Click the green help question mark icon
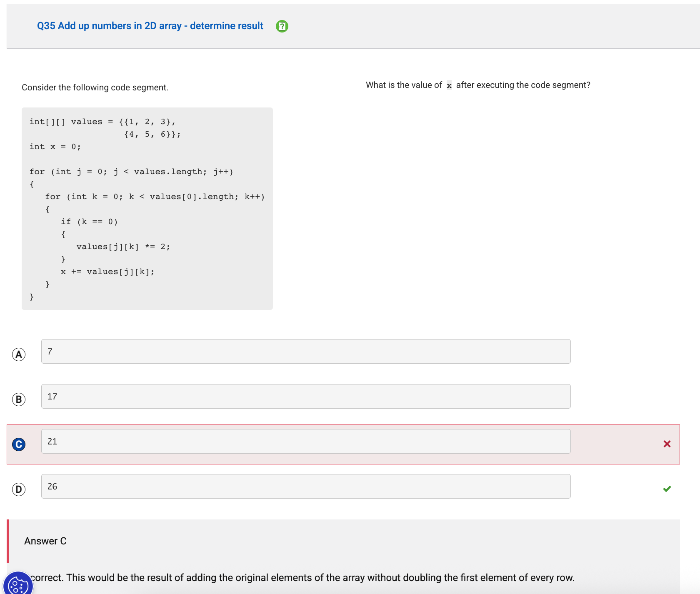 (282, 26)
